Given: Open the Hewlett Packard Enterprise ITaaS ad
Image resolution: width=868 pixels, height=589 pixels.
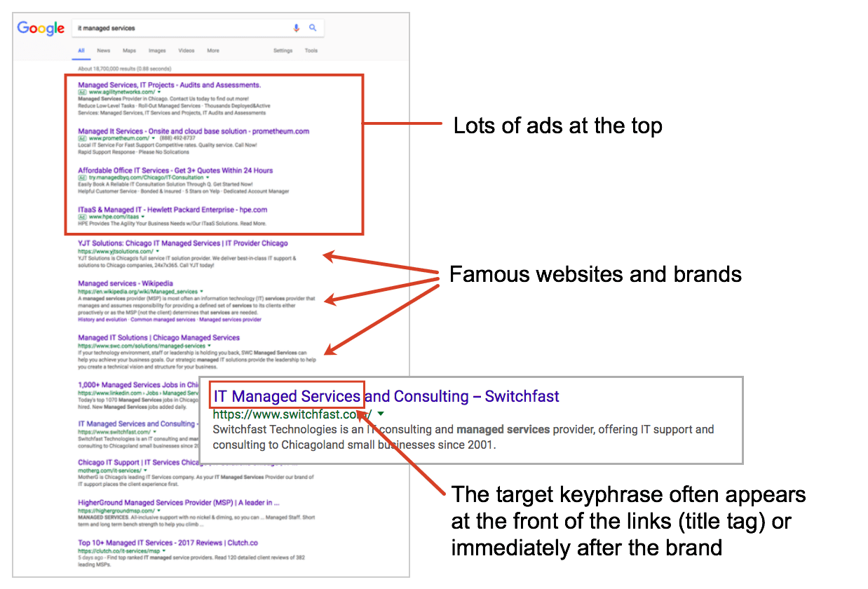Looking at the screenshot, I should (x=172, y=210).
